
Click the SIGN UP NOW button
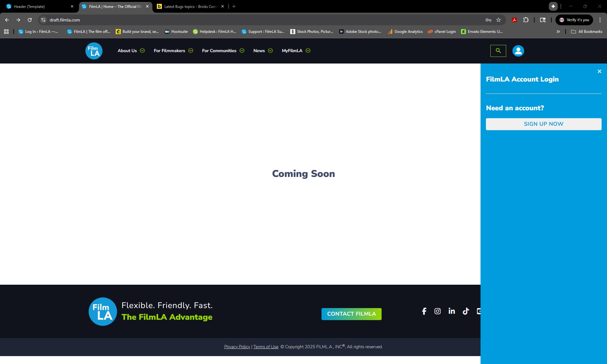pyautogui.click(x=543, y=124)
